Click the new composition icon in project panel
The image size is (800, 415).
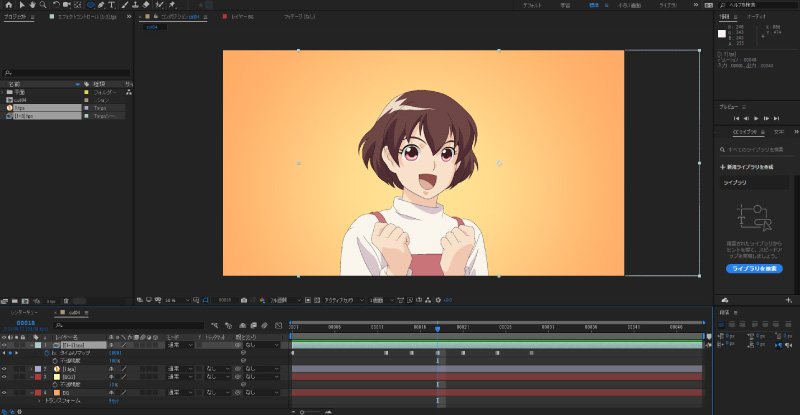(25, 301)
